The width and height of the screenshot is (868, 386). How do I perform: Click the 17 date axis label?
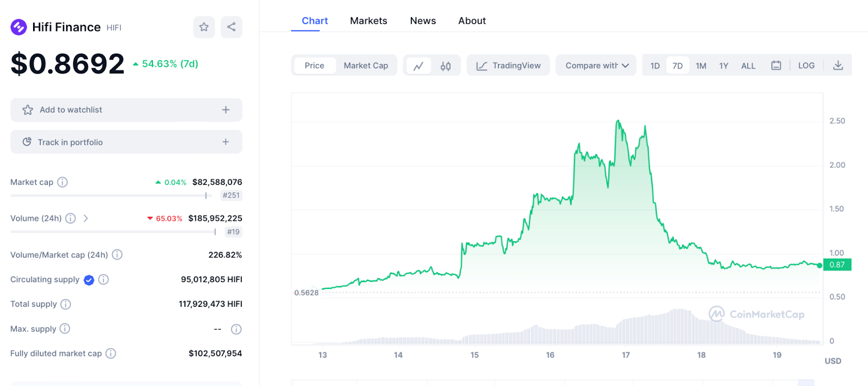tap(626, 355)
